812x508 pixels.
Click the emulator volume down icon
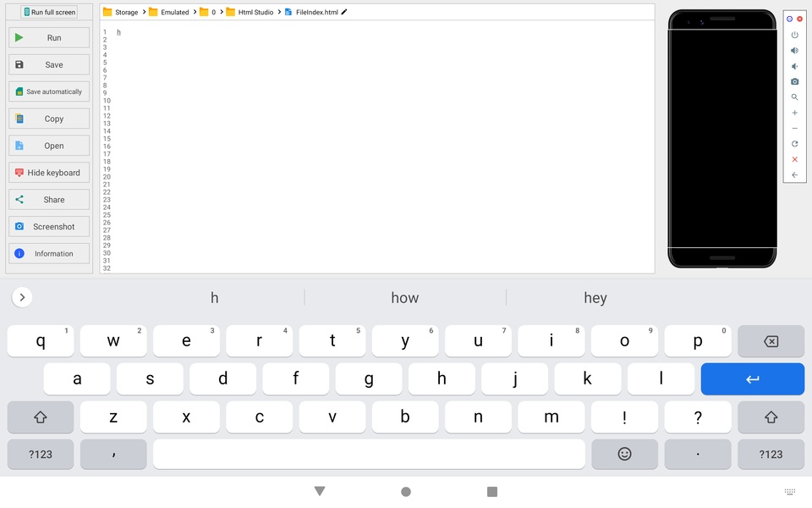(x=794, y=66)
